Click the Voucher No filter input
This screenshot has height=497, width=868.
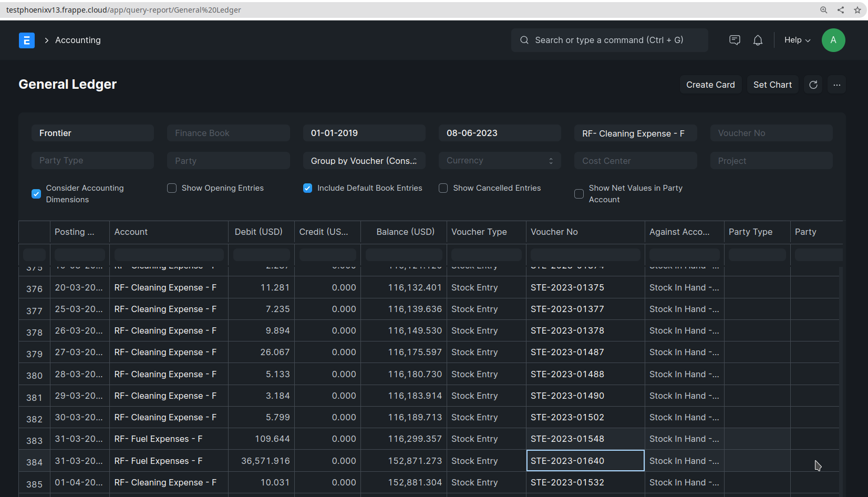pyautogui.click(x=771, y=133)
